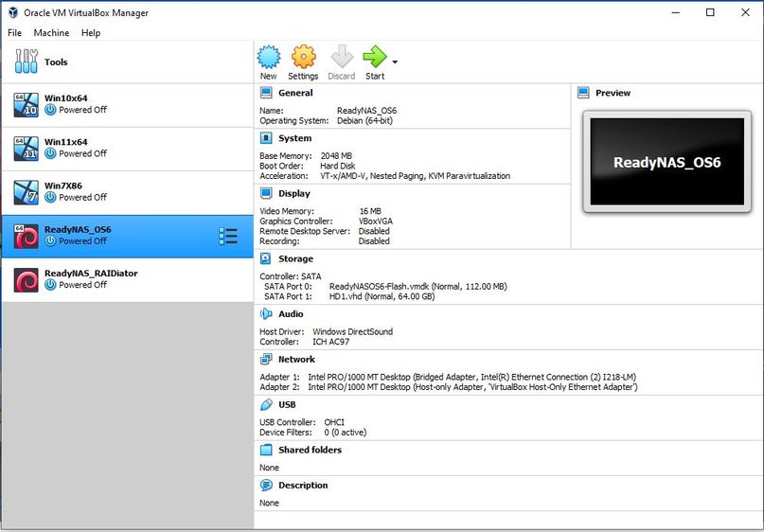Click the ReadyNAS_OS6 preview thumbnail

pos(666,162)
